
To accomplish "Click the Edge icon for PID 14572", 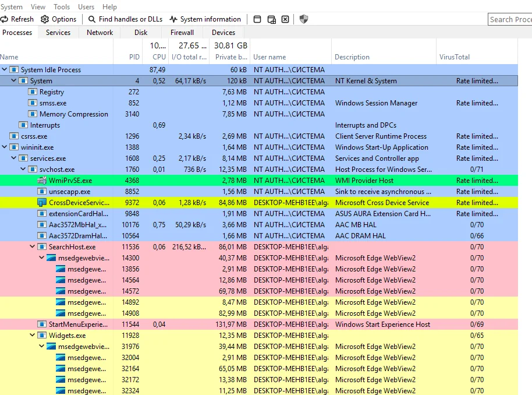I will [61, 291].
